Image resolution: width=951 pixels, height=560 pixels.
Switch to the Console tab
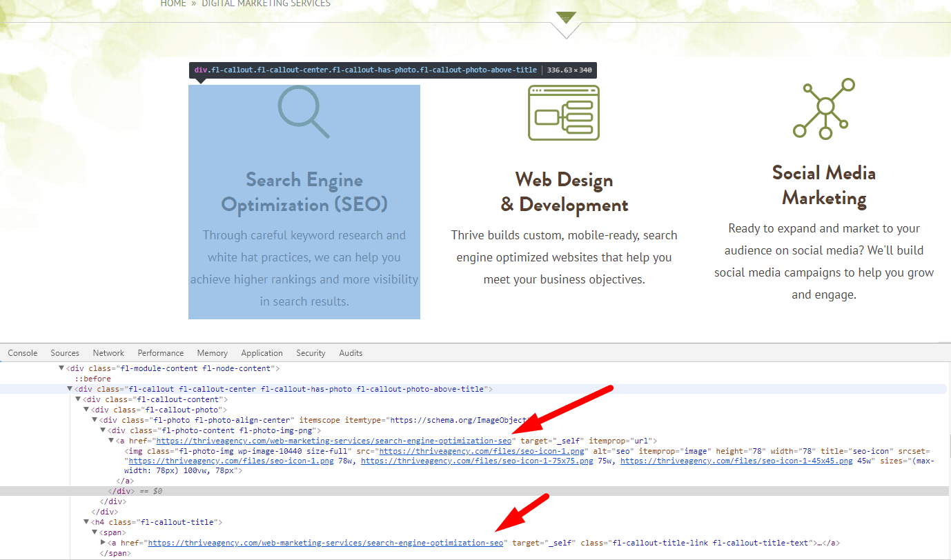tap(22, 352)
